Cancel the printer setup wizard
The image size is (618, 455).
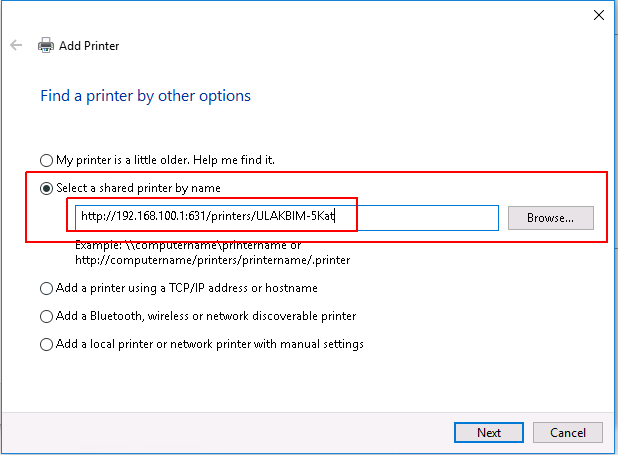point(567,432)
